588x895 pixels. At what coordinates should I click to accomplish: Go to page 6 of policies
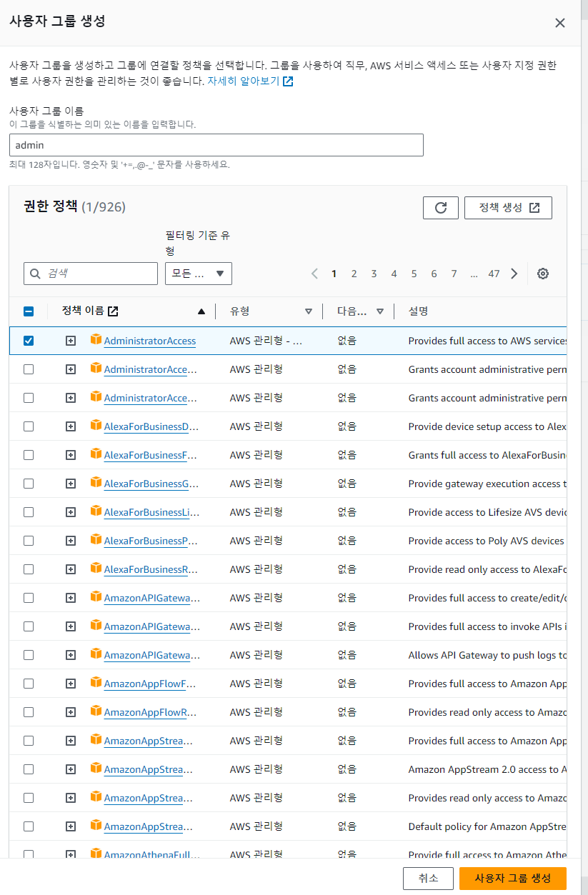pyautogui.click(x=434, y=274)
